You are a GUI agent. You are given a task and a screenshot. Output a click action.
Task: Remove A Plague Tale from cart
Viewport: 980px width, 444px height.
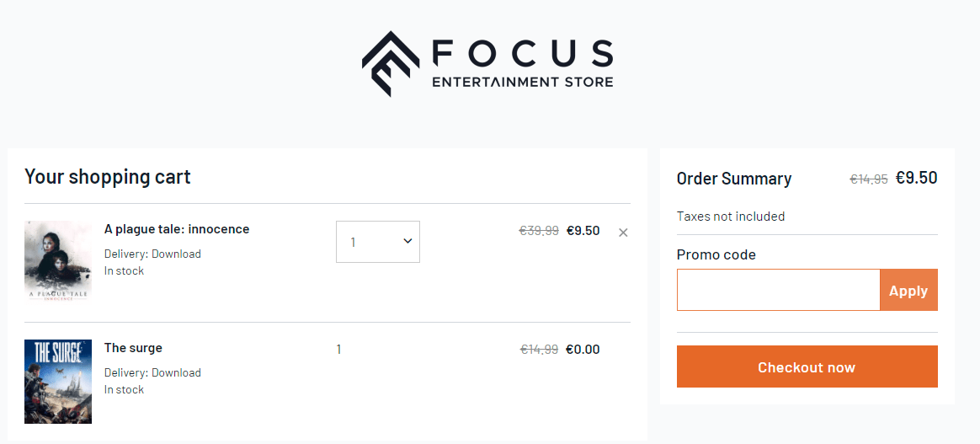[x=623, y=233]
